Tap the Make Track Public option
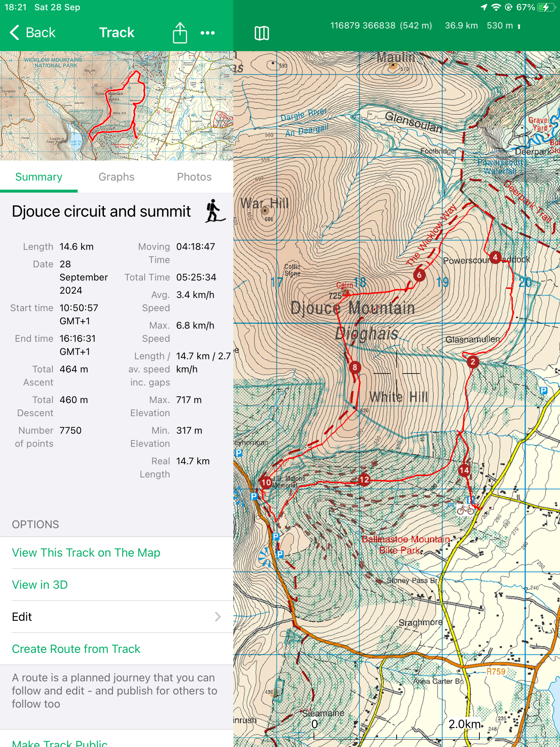 click(x=59, y=743)
